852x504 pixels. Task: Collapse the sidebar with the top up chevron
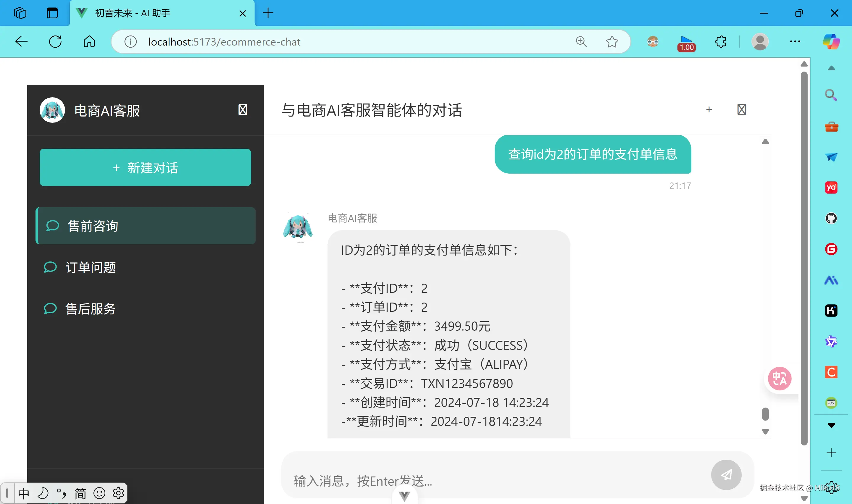coord(831,68)
